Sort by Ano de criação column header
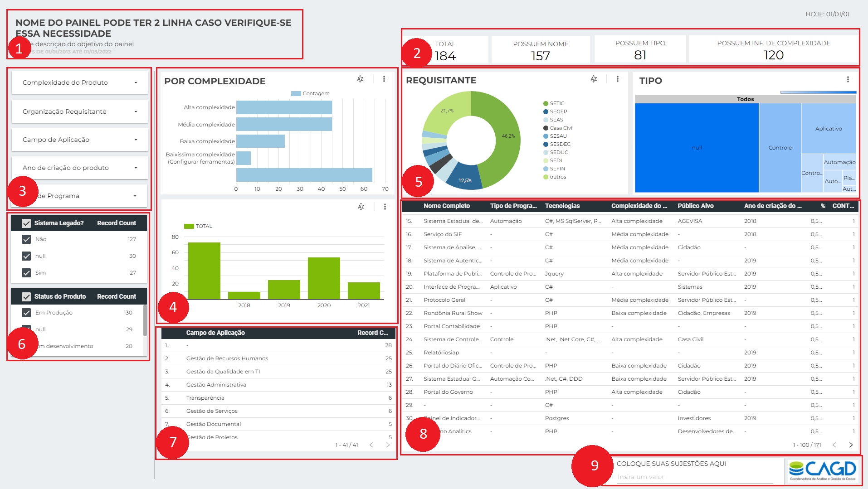Viewport: 868px width, 489px height. 773,206
